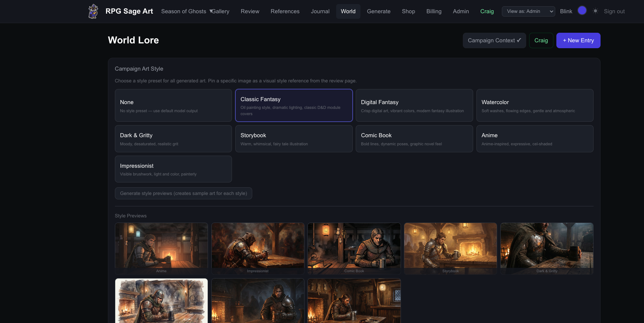The height and width of the screenshot is (323, 644).
Task: Click the blue Blink color circle
Action: click(582, 11)
